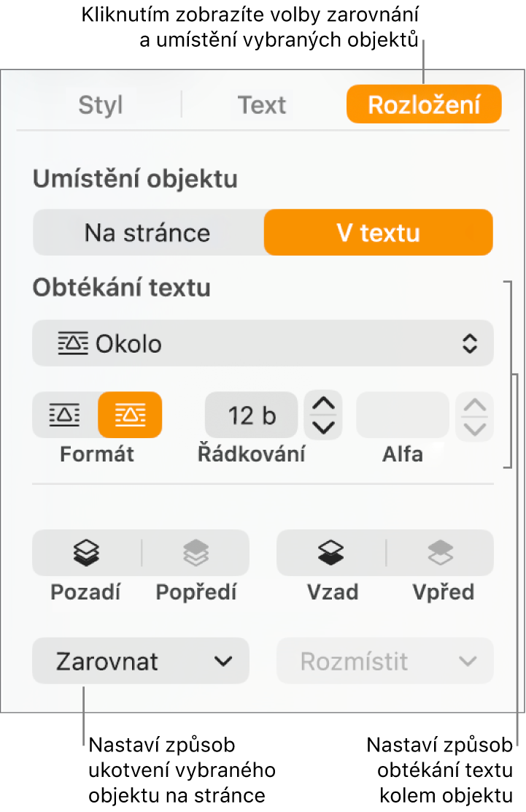Open the Zarovnat alignment dropdown
The image size is (526, 812).
click(x=141, y=661)
